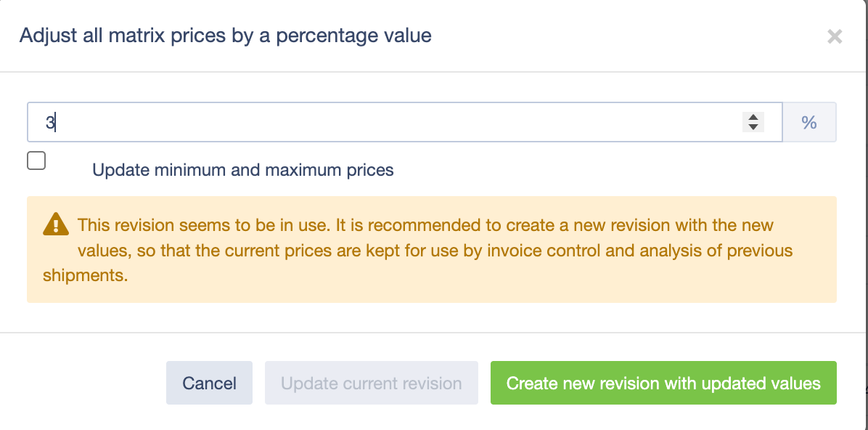
Task: Create new revision with updated values
Action: point(663,383)
